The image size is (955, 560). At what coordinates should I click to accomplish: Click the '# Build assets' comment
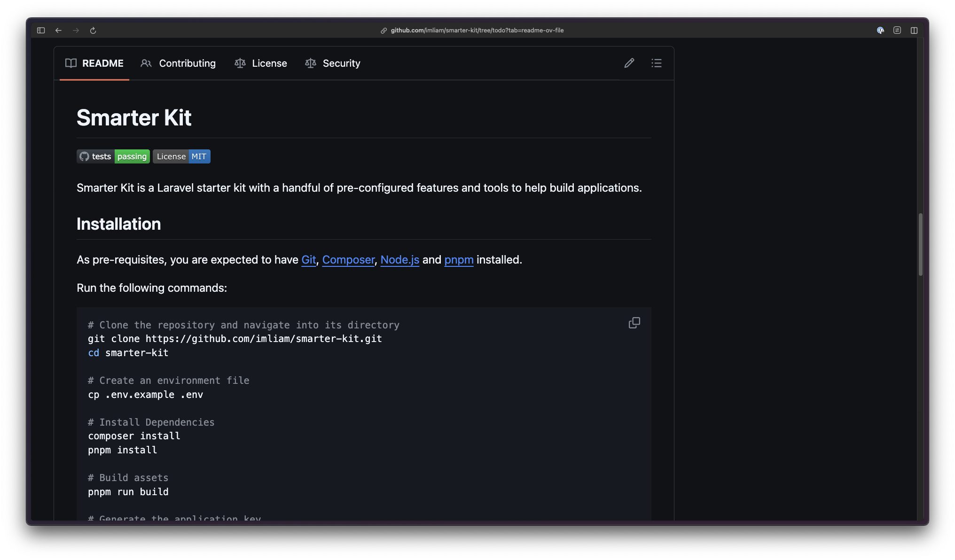click(x=128, y=478)
